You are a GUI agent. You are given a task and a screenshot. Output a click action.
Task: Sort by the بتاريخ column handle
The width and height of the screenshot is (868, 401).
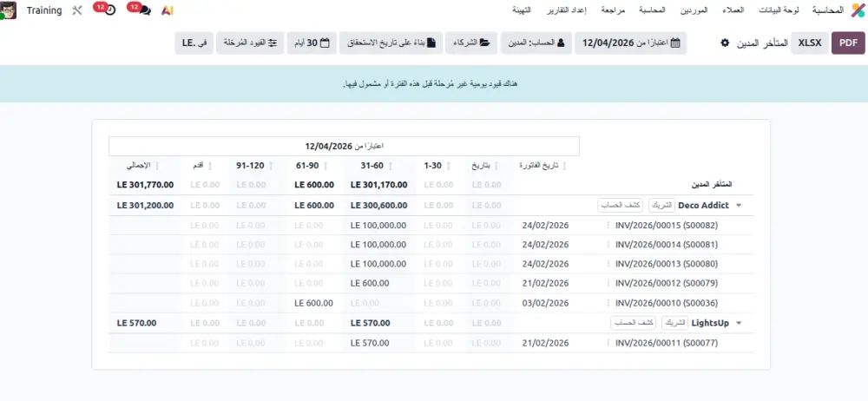click(496, 166)
